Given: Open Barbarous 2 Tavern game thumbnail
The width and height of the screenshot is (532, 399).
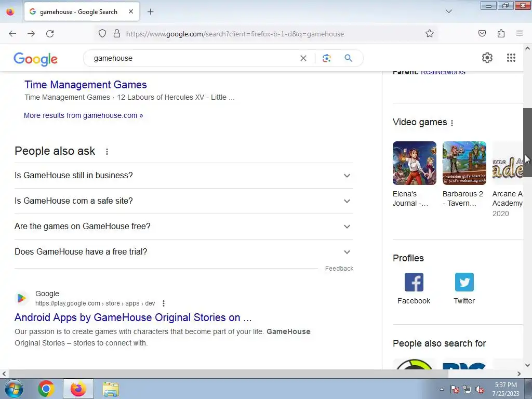Looking at the screenshot, I should (x=464, y=163).
